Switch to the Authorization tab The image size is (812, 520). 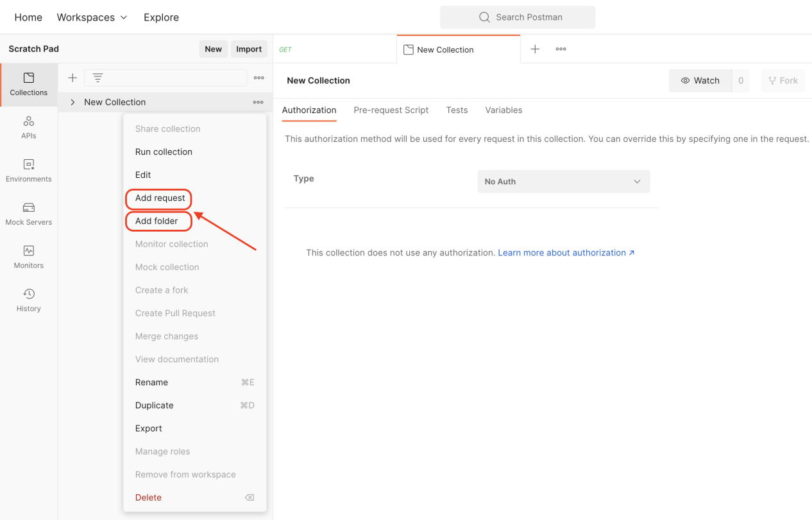coord(309,110)
